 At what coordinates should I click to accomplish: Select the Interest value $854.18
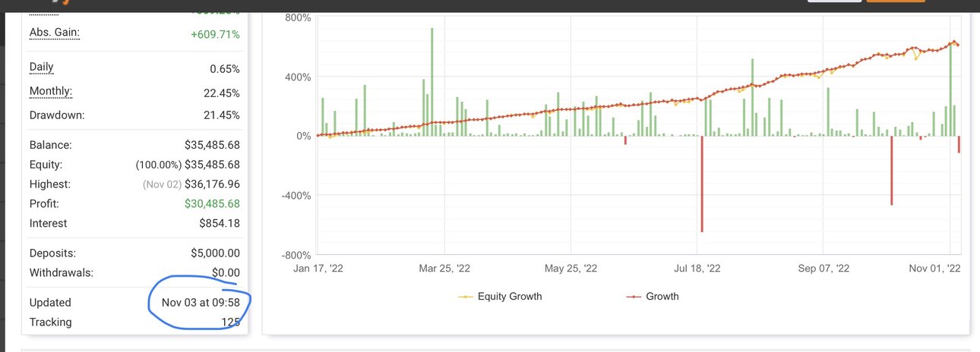tap(218, 224)
